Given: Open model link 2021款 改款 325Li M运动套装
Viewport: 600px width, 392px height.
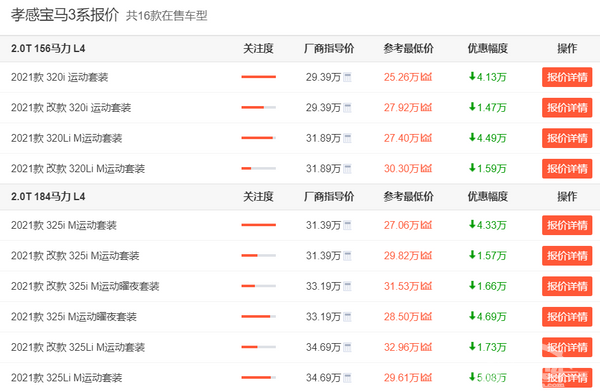Looking at the screenshot, I should pyautogui.click(x=78, y=348).
